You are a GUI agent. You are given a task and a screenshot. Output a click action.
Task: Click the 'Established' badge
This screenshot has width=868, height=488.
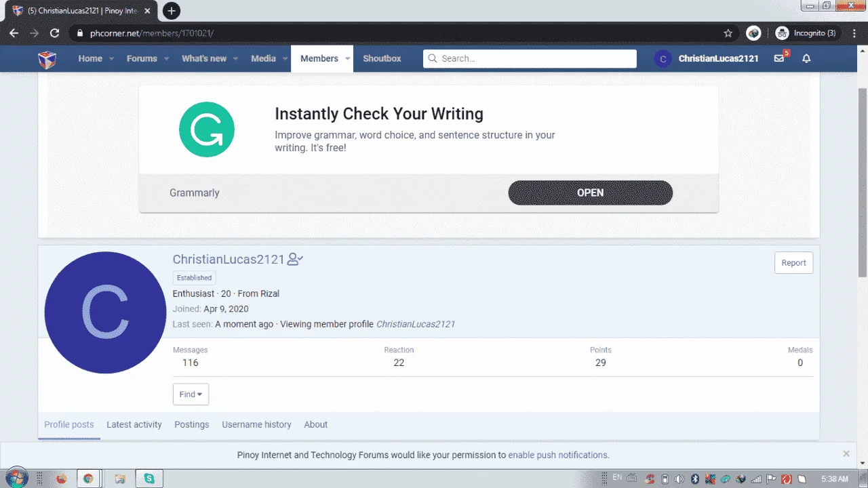(x=195, y=278)
